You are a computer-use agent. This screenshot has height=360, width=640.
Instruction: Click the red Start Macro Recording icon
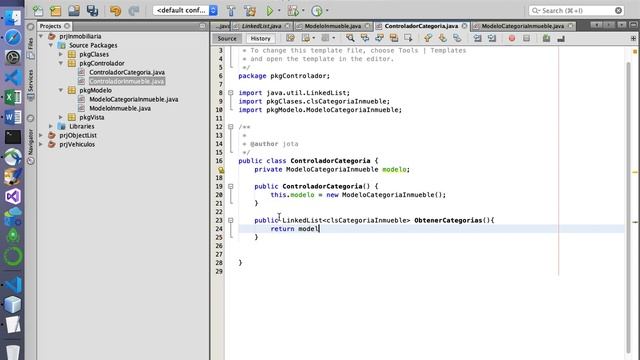click(x=512, y=38)
